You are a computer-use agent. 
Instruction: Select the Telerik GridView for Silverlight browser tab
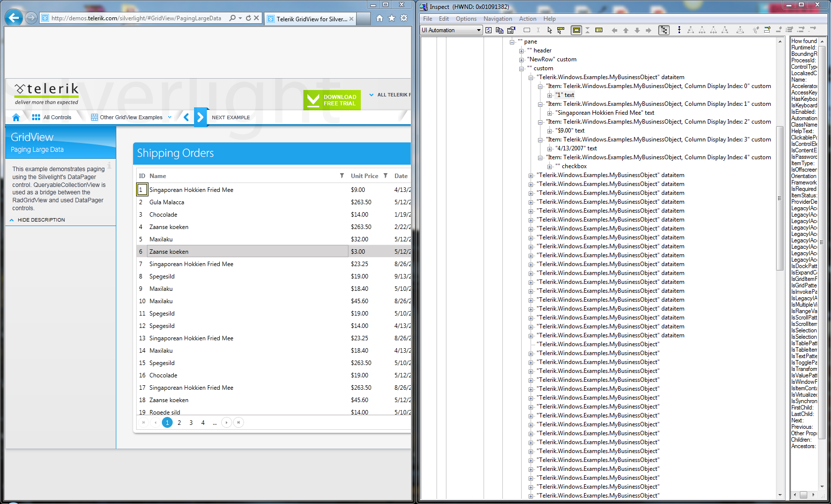click(310, 19)
